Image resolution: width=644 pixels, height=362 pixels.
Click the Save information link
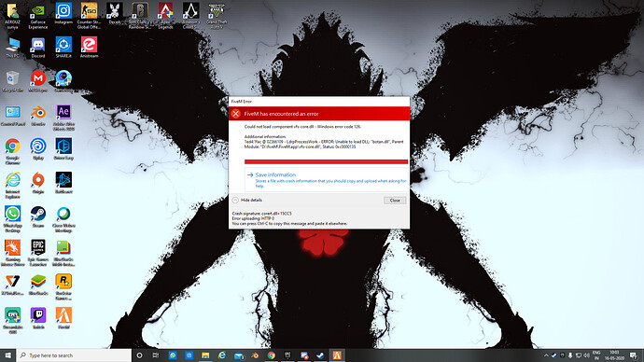tap(275, 174)
